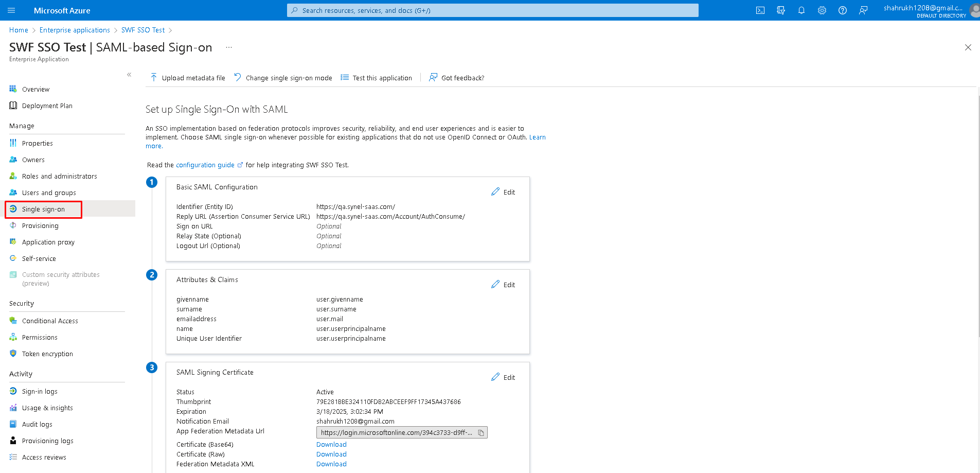
Task: Click the Test this application list icon
Action: 345,77
